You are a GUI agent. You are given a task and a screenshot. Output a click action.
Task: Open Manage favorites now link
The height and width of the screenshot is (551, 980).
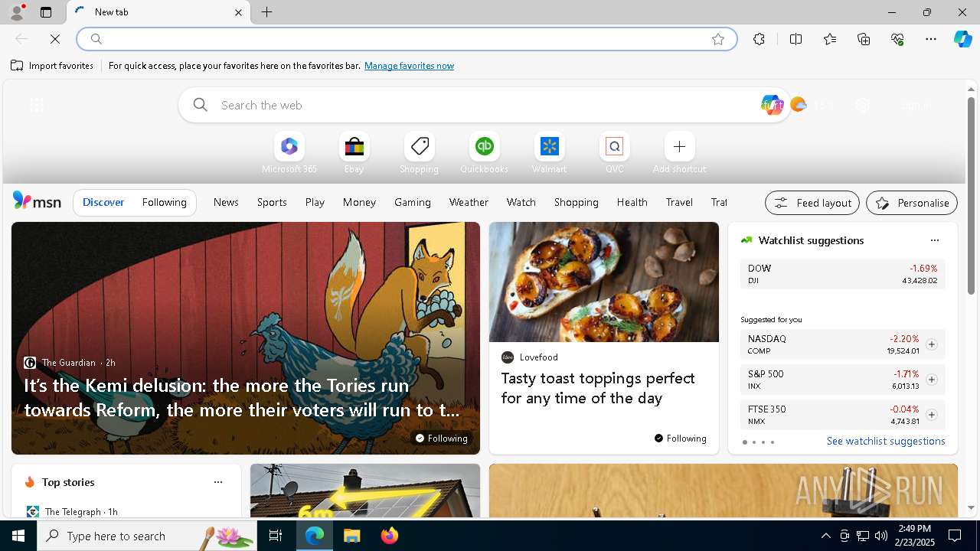(x=409, y=66)
